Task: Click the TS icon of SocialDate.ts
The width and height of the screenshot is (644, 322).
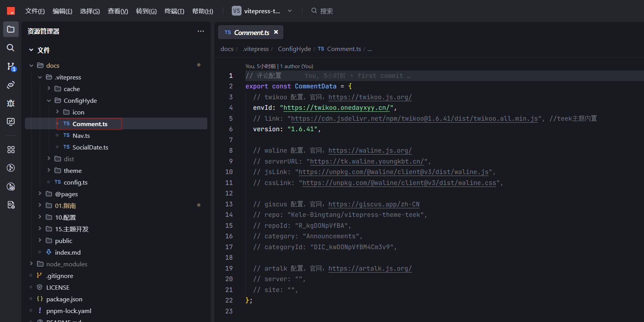Action: pyautogui.click(x=67, y=147)
